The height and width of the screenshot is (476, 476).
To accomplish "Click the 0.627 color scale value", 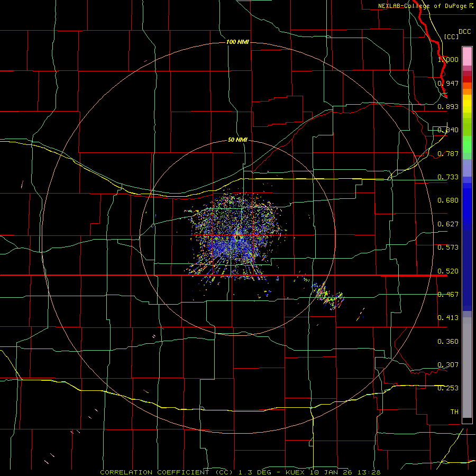I will tap(448, 224).
